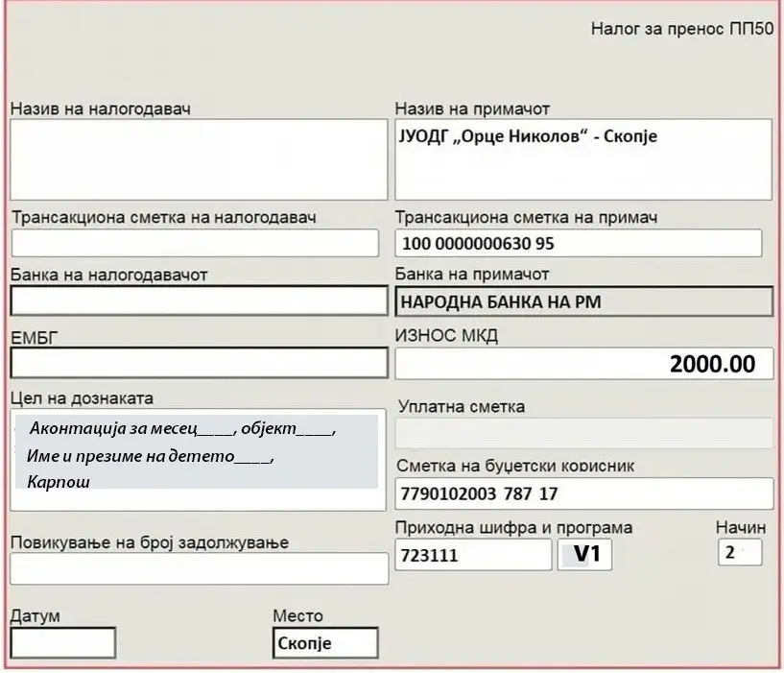Click the revenue code field 723111
The image size is (784, 673).
[473, 554]
